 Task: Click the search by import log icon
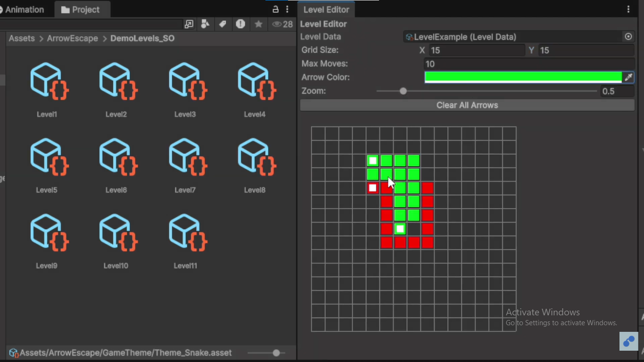(x=240, y=24)
